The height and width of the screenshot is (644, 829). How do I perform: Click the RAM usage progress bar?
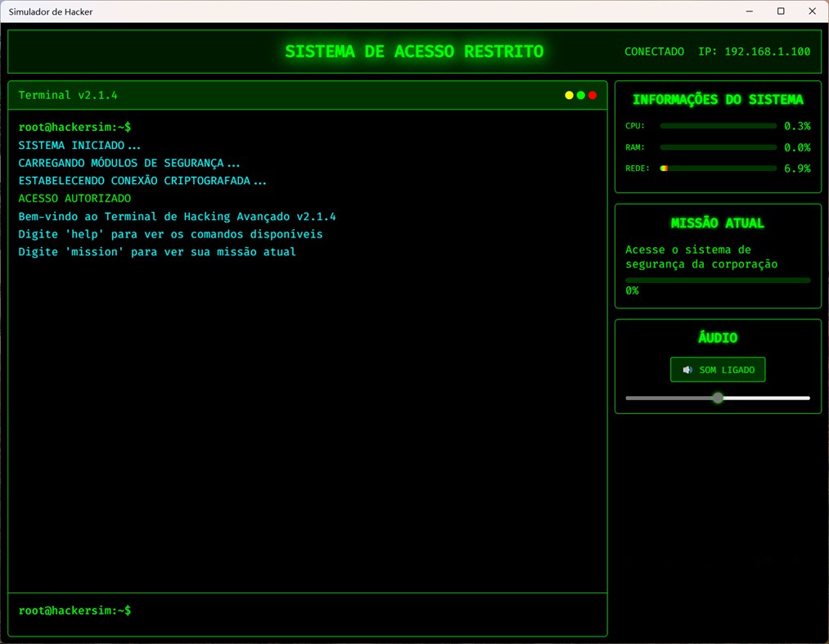tap(718, 147)
